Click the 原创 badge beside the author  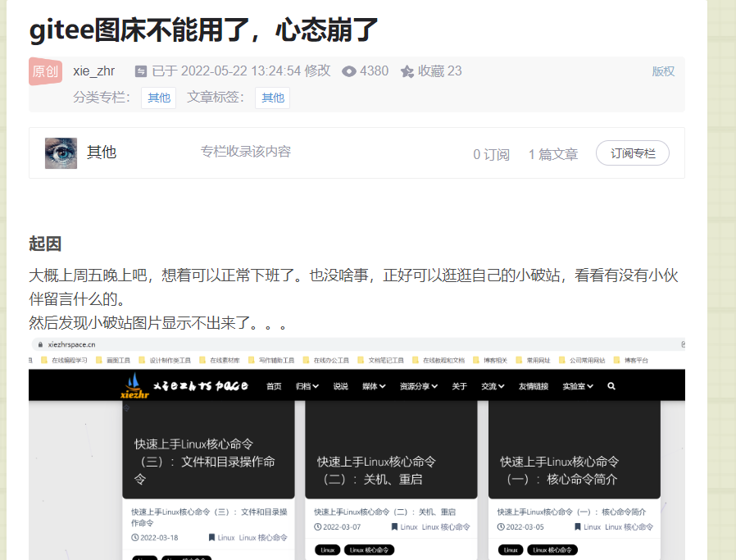pyautogui.click(x=46, y=71)
